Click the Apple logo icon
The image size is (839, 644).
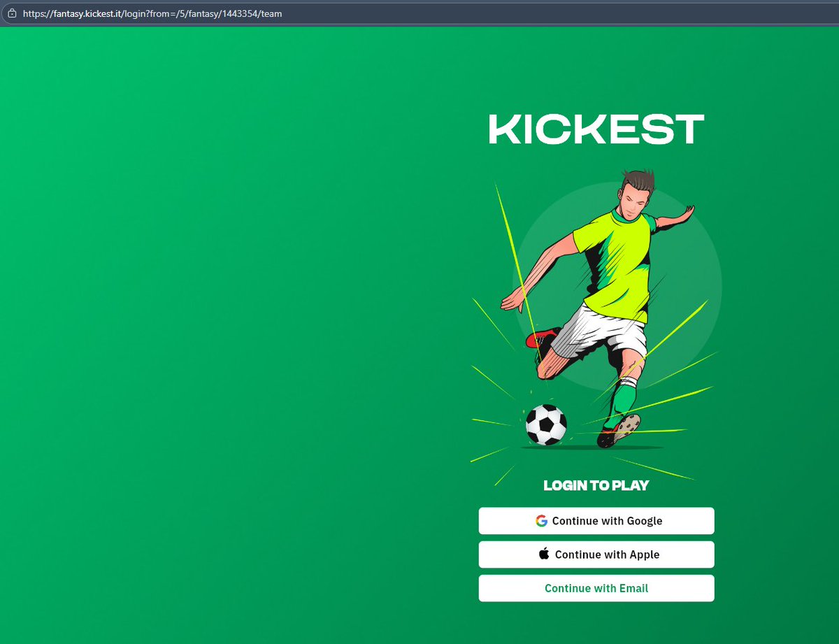point(544,554)
